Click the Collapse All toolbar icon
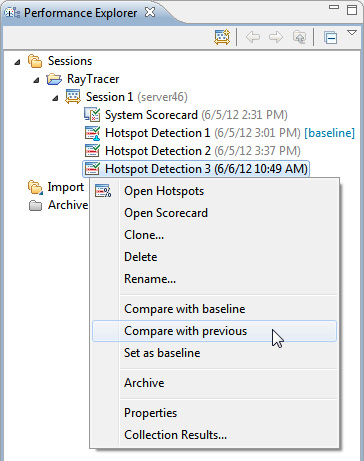 (330, 37)
